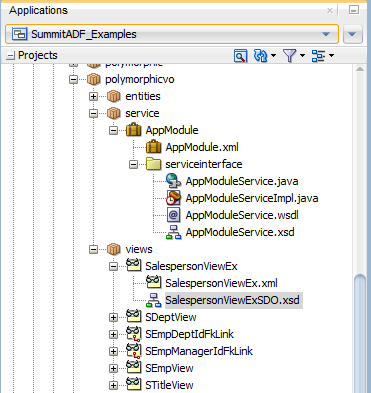This screenshot has width=371, height=393.
Task: Click the funnel Filter icon
Action: click(x=289, y=56)
